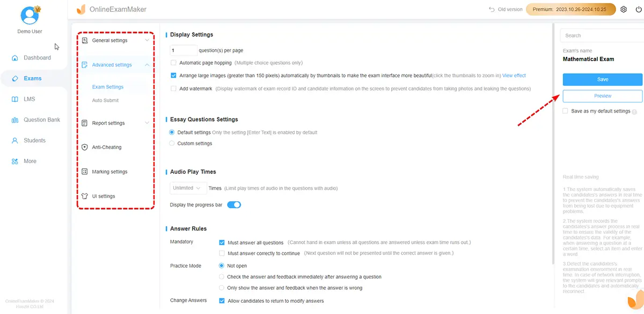This screenshot has height=314, width=644.
Task: Click the power logout icon
Action: coord(638,10)
